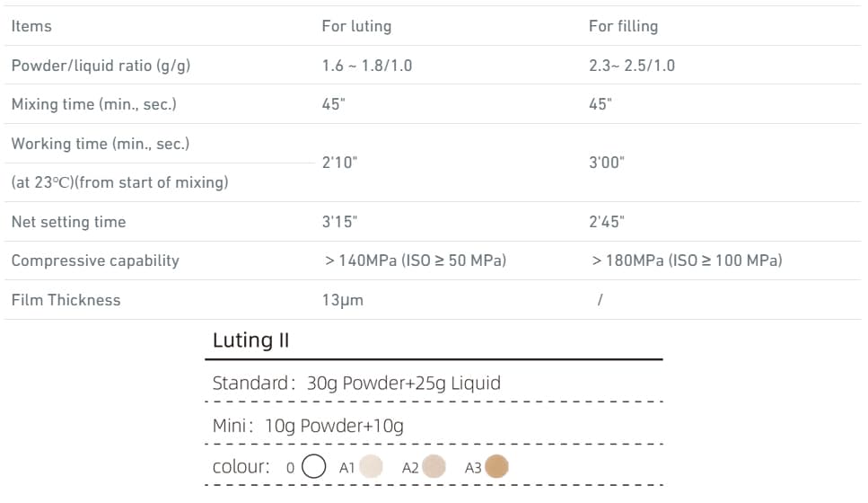The image size is (868, 503).
Task: Choose the A1 colour swatch
Action: (x=371, y=466)
